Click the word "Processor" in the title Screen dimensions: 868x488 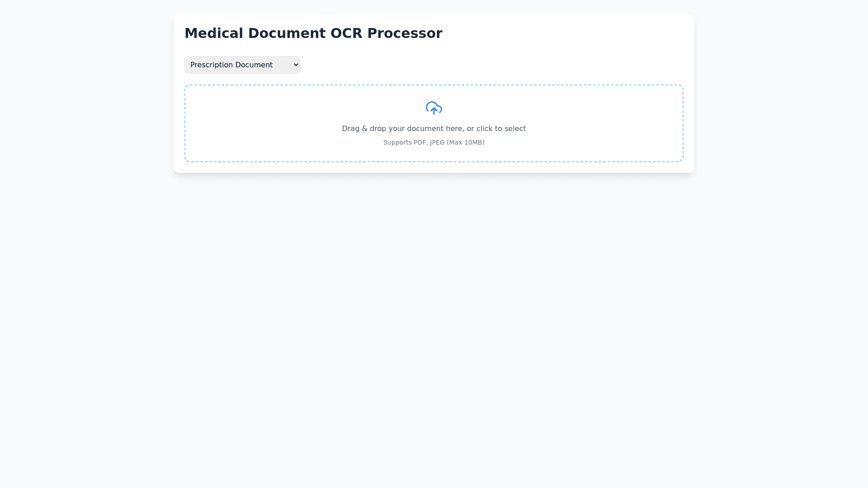coord(405,33)
